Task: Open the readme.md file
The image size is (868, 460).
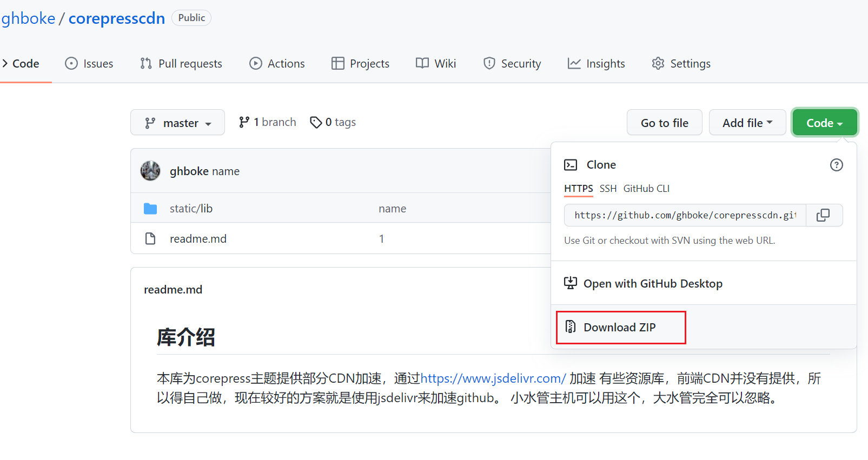Action: point(198,239)
